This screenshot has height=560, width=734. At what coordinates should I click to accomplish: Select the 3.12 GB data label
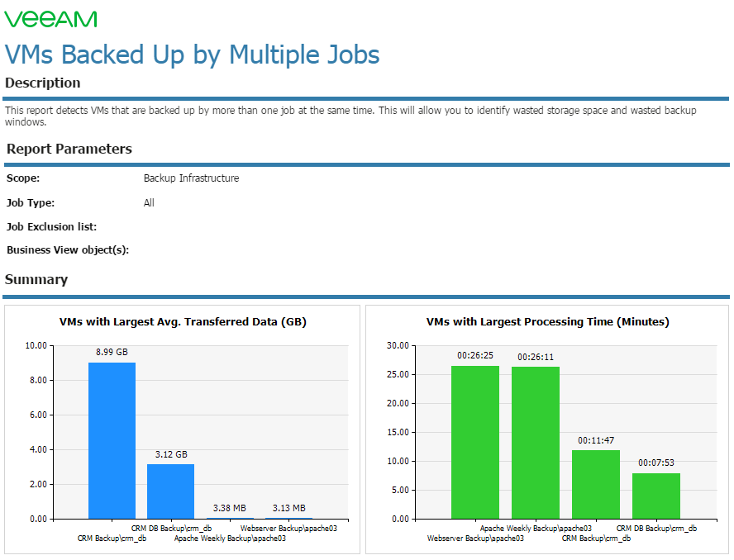171,455
